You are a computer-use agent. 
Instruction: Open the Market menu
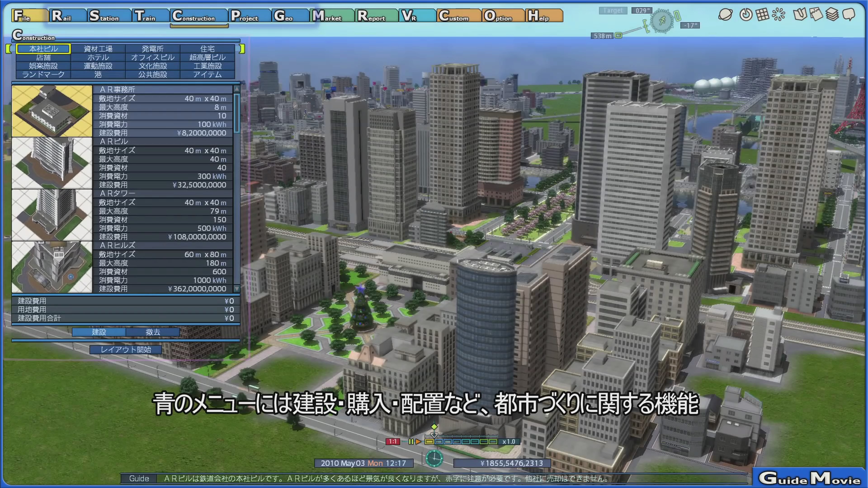pos(331,16)
